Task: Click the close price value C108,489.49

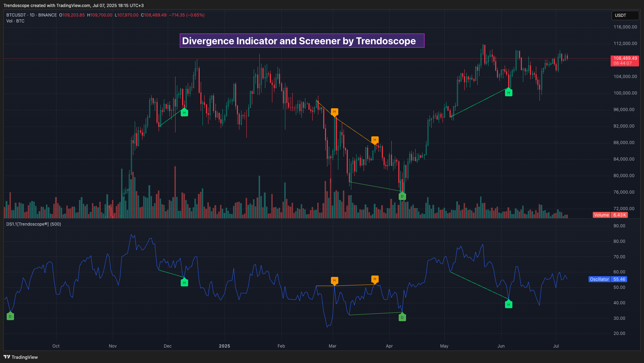Action: click(154, 15)
